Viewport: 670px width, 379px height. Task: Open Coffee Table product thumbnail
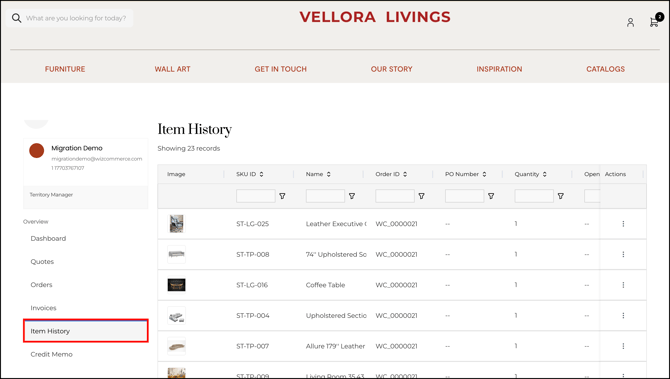[176, 285]
